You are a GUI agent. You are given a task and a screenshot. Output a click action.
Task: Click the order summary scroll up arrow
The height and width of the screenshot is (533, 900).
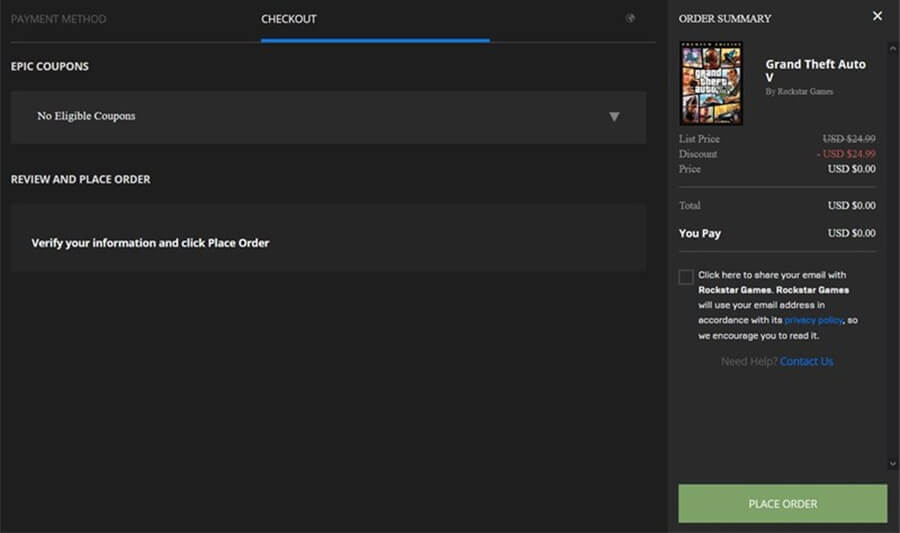point(893,49)
